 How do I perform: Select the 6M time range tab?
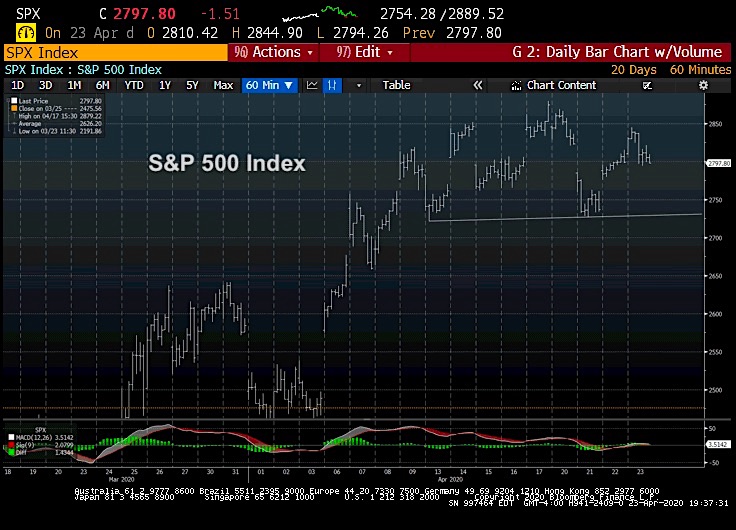coord(102,85)
